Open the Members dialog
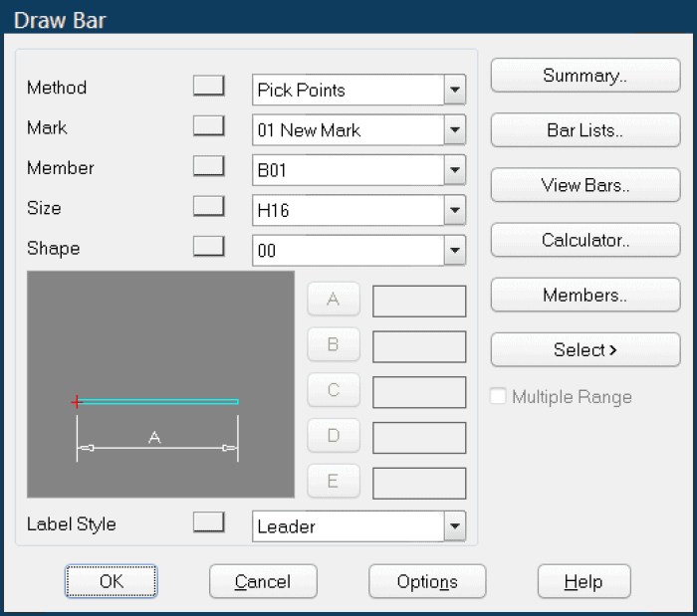The width and height of the screenshot is (697, 616). point(584,296)
